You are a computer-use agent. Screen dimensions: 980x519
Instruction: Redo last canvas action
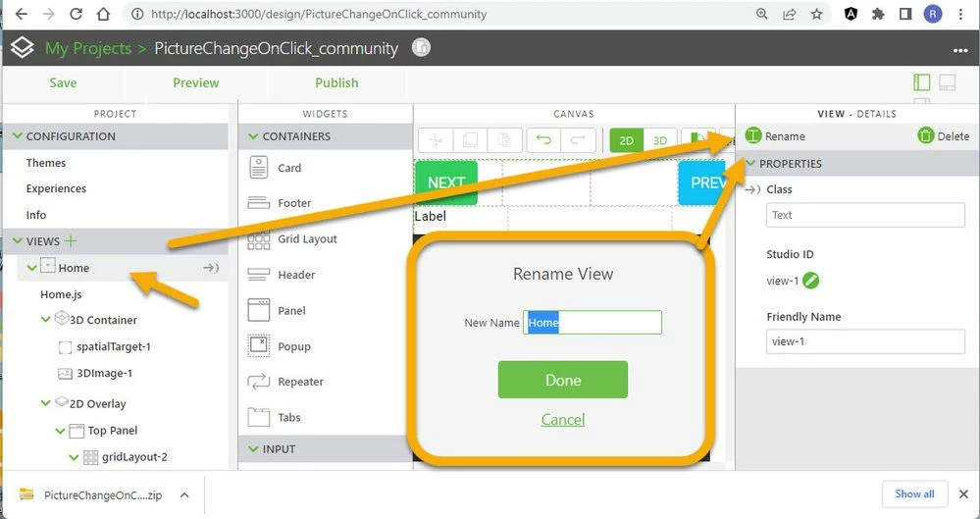pos(578,140)
